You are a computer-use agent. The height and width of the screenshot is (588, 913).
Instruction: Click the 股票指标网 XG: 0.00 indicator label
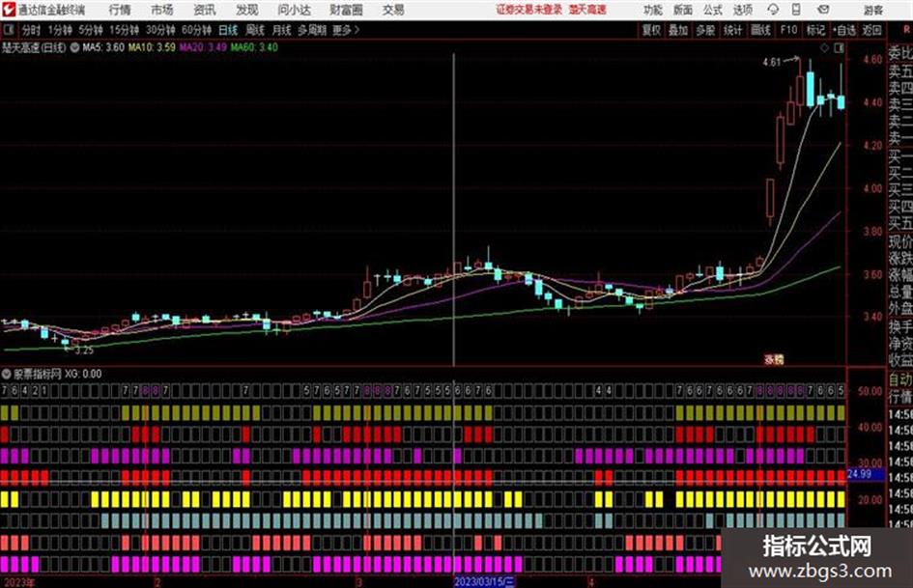click(57, 374)
